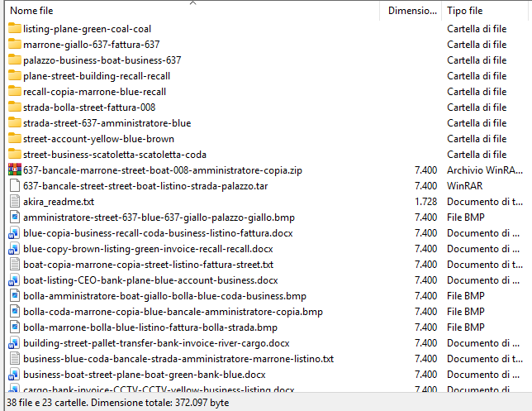Screen dimensions: 532x411
Task: Click the WinRAR zip archive icon
Action: pyautogui.click(x=14, y=170)
